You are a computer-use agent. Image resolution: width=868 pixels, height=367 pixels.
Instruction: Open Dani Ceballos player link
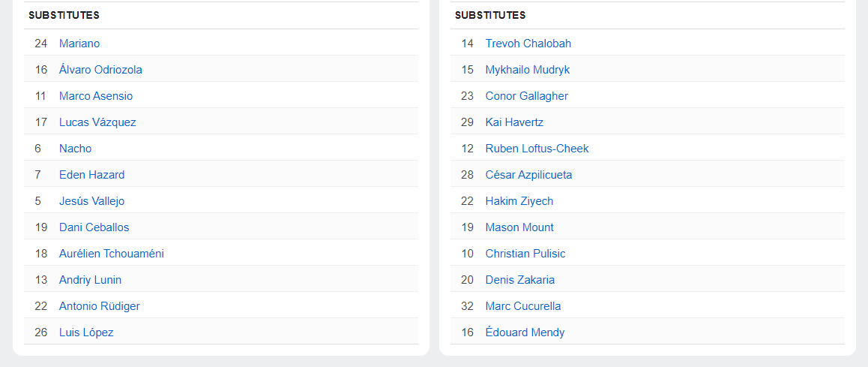(94, 227)
